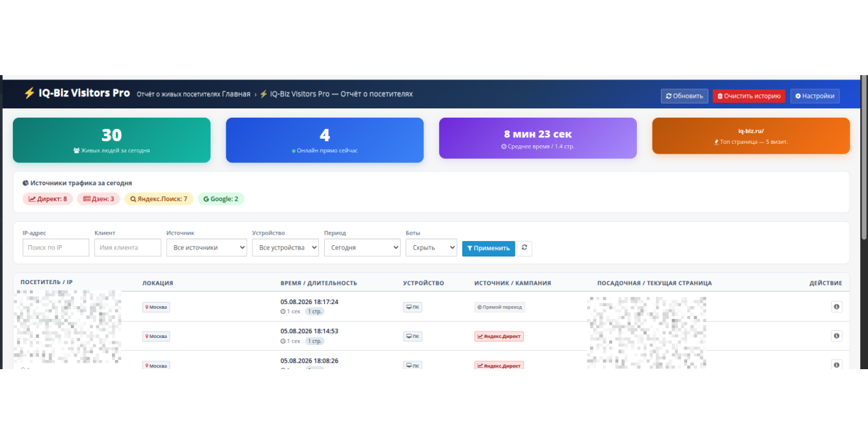
Task: Click the Действие column header
Action: tap(825, 283)
